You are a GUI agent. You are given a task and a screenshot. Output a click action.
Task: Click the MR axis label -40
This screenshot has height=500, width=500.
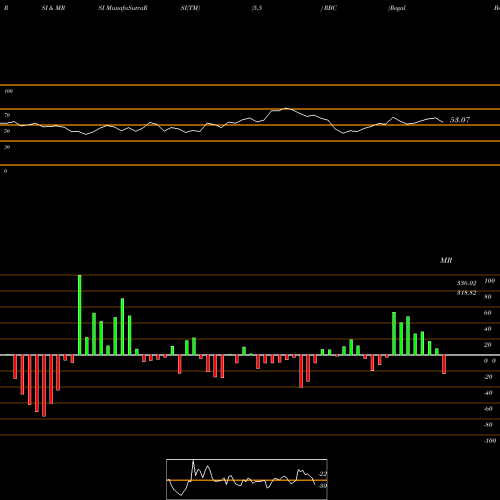point(488,393)
